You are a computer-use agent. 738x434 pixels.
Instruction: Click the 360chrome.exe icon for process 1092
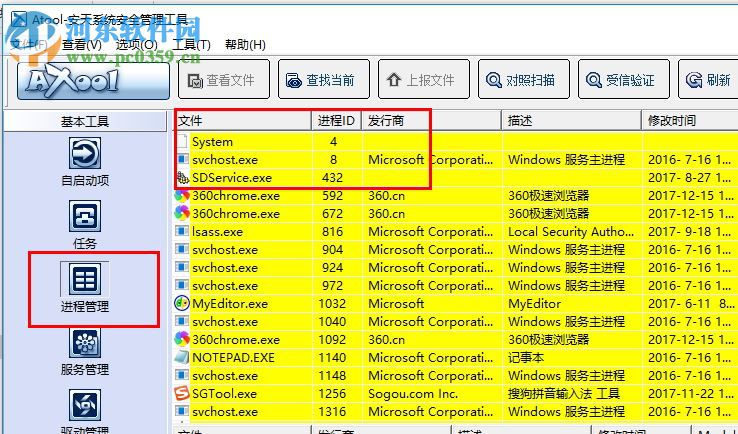182,340
